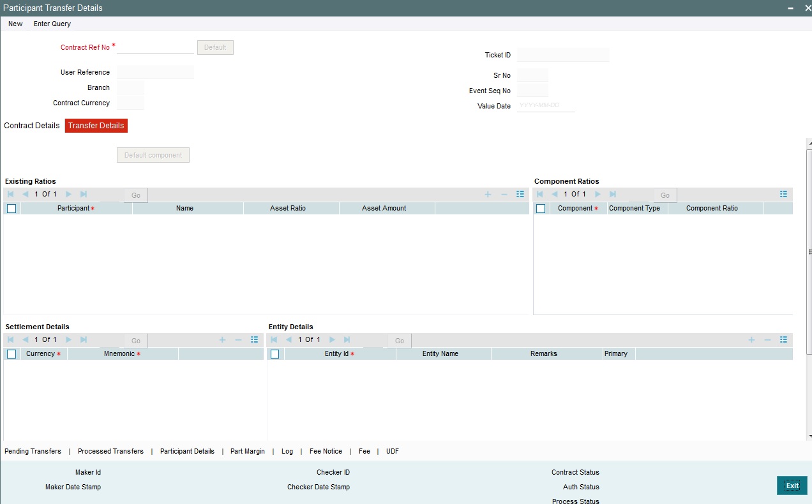Go to first record in Settlement Details
The height and width of the screenshot is (504, 812).
(x=11, y=339)
